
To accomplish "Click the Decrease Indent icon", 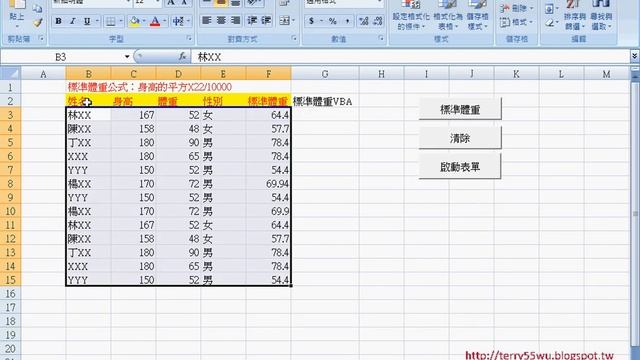I will [252, 20].
